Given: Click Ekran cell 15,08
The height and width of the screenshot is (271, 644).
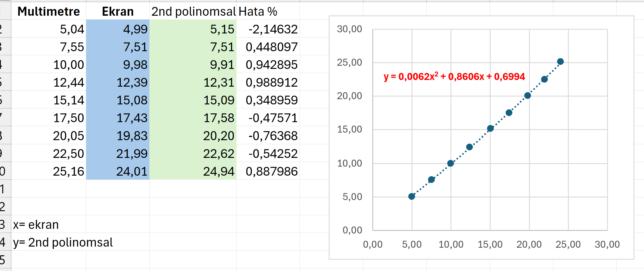Looking at the screenshot, I should click(118, 100).
